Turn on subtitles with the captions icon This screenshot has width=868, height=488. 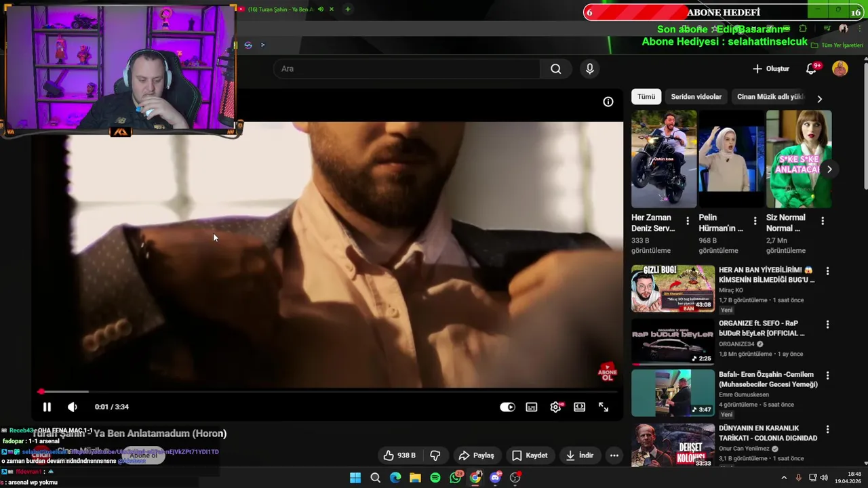(x=532, y=407)
